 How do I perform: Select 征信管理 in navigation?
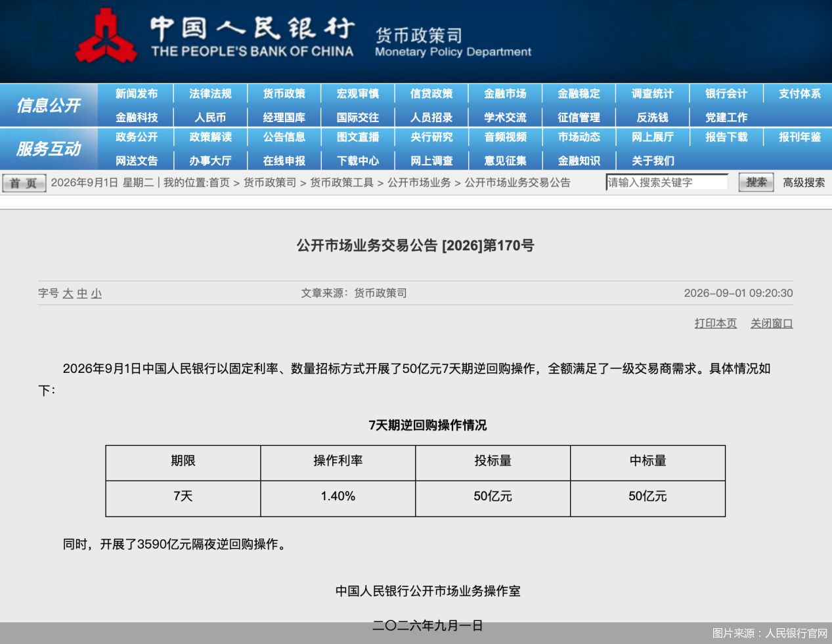pos(579,118)
